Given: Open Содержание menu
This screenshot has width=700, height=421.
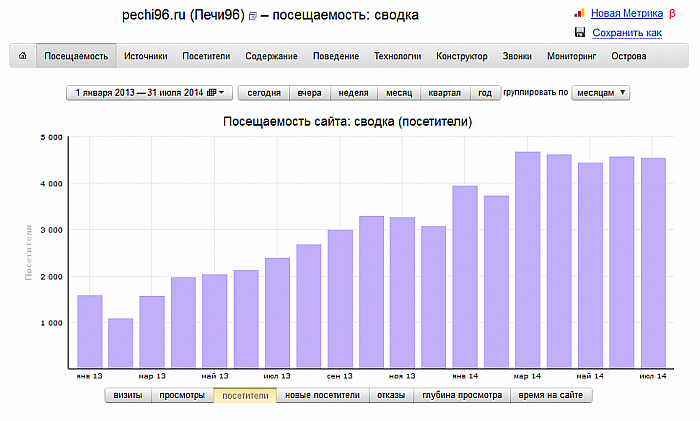Looking at the screenshot, I should coord(271,56).
